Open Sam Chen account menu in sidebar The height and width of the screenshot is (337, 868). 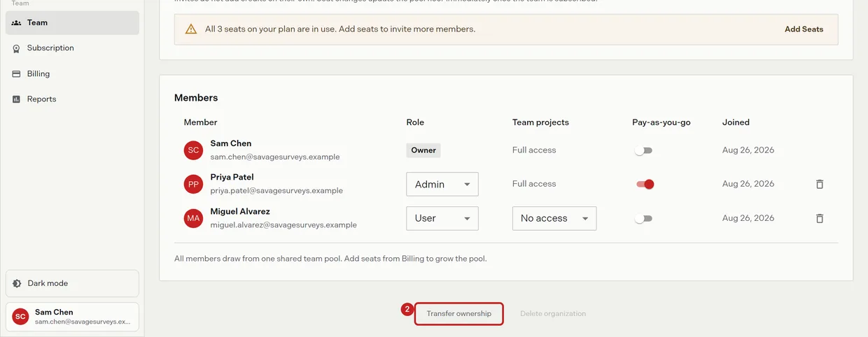(x=72, y=317)
